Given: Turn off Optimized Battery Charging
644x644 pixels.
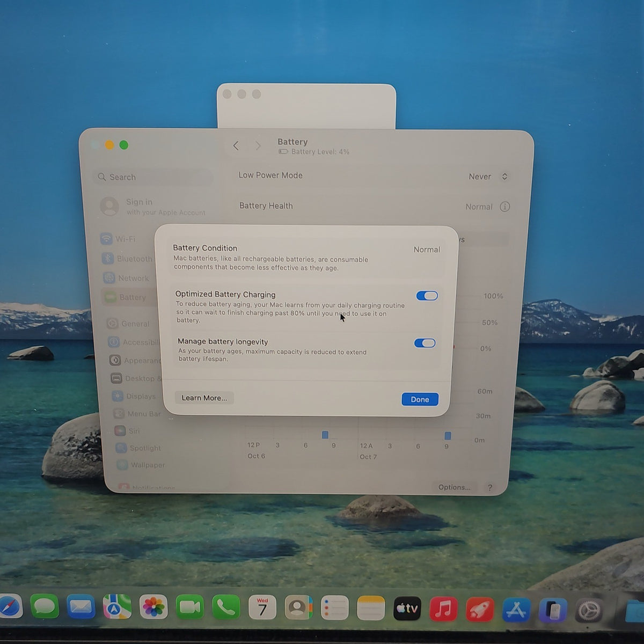Looking at the screenshot, I should [427, 296].
